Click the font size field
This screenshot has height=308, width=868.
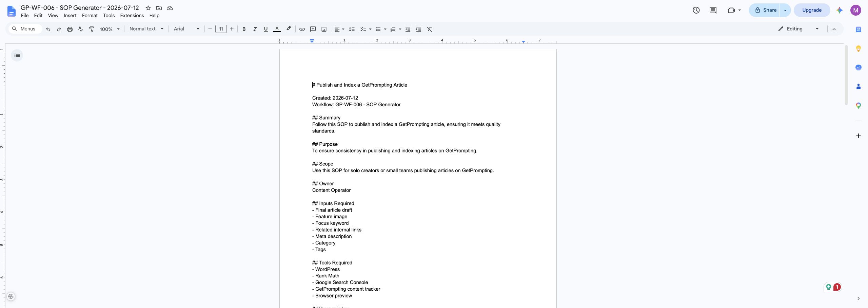[x=221, y=29]
